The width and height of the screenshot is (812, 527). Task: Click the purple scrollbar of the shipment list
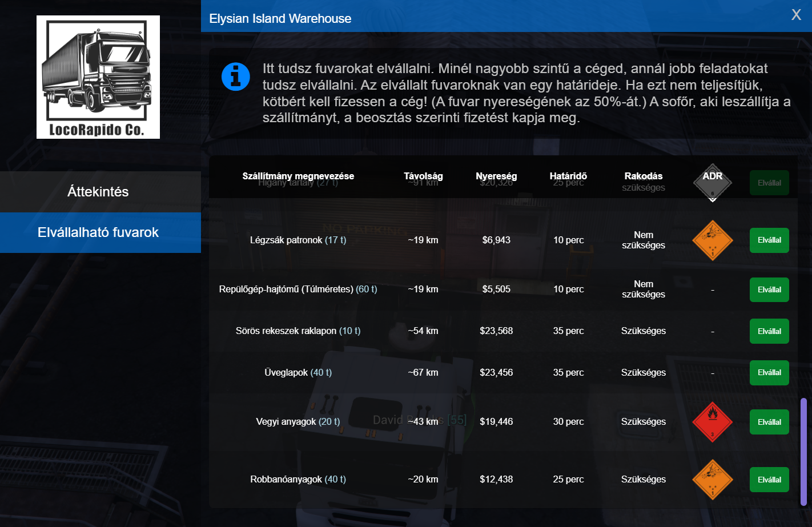[x=803, y=451]
